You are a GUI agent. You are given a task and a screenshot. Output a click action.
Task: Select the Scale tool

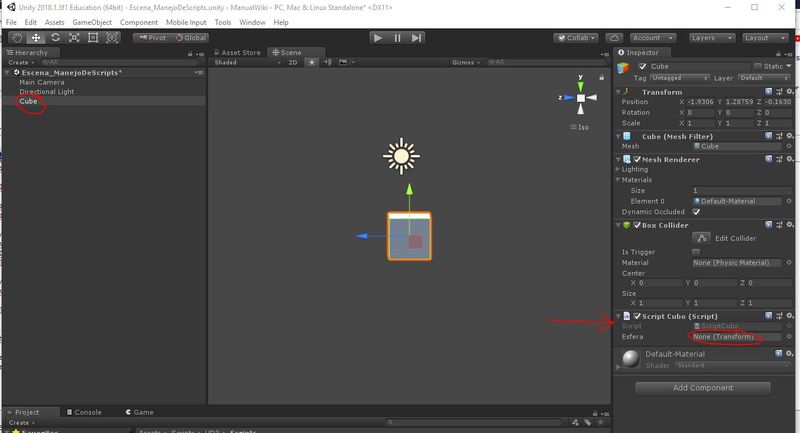(x=74, y=38)
